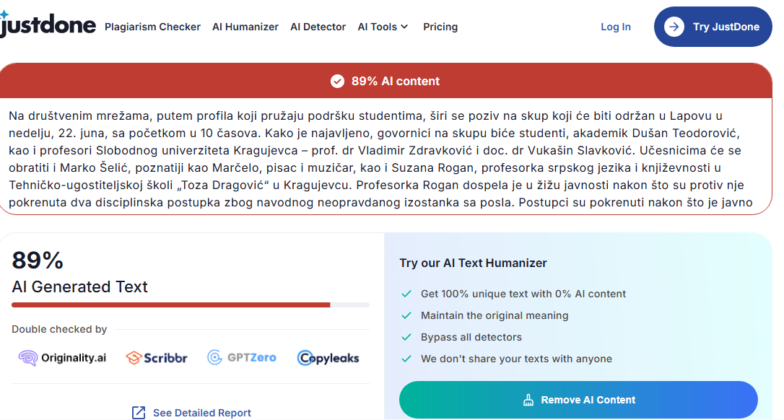
Task: Click the GPTZero logo
Action: click(241, 357)
